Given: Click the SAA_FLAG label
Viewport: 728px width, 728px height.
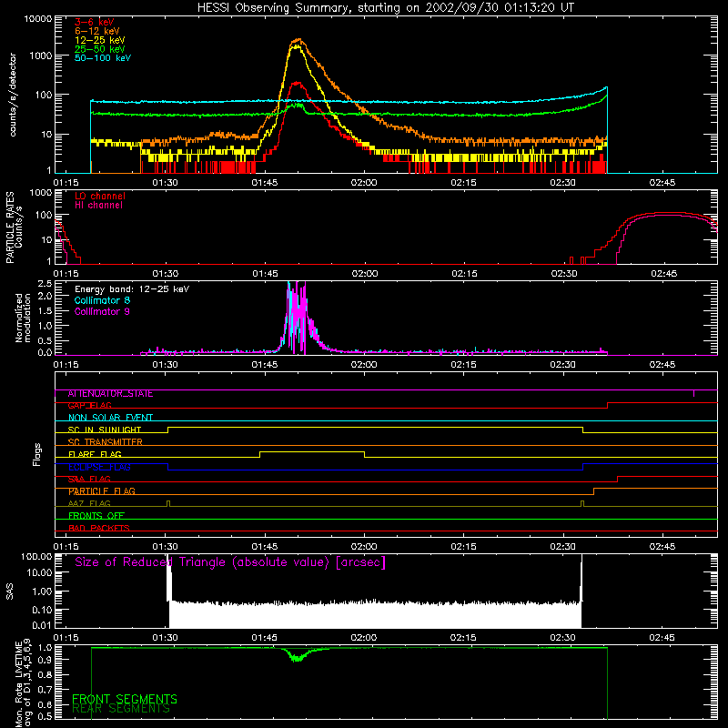Looking at the screenshot, I should point(89,480).
